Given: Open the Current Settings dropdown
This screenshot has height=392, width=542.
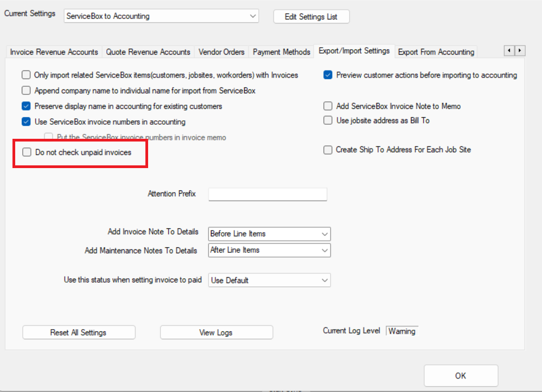Looking at the screenshot, I should (161, 16).
